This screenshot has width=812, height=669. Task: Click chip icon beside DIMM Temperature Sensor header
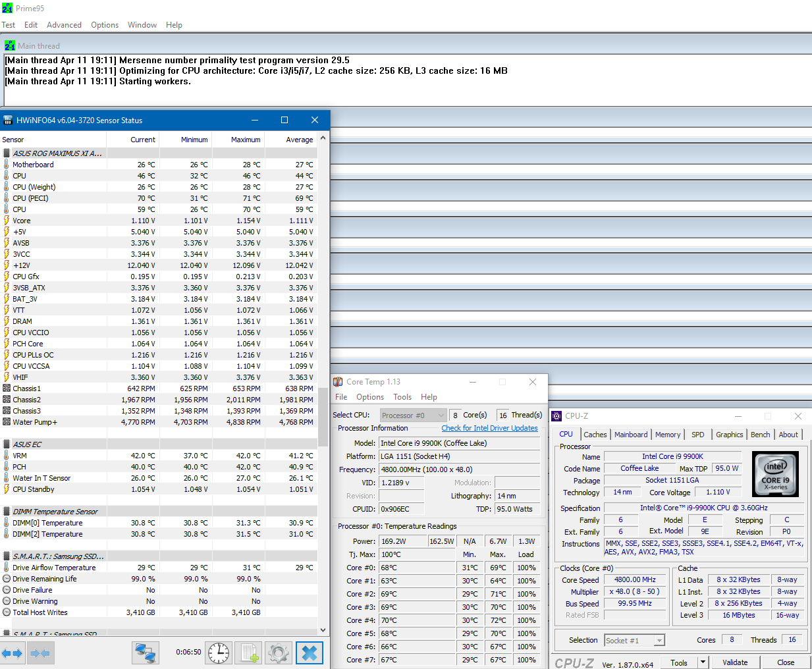coord(7,511)
